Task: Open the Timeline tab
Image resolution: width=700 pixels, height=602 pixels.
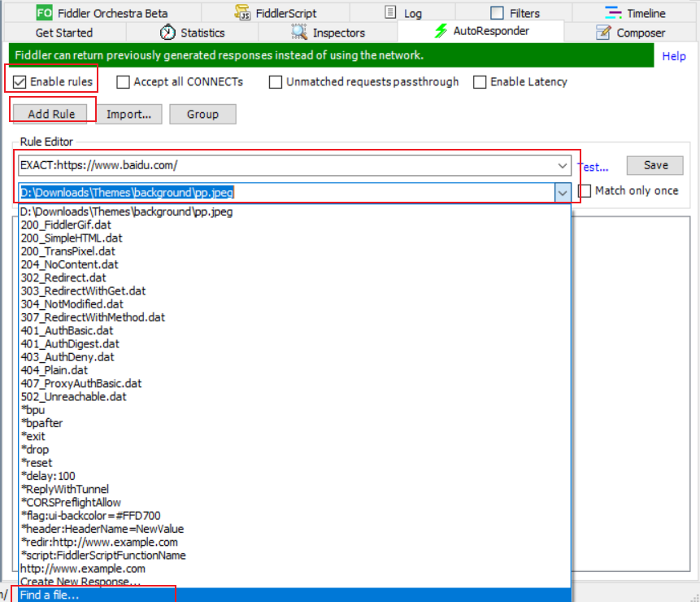Action: (x=635, y=13)
